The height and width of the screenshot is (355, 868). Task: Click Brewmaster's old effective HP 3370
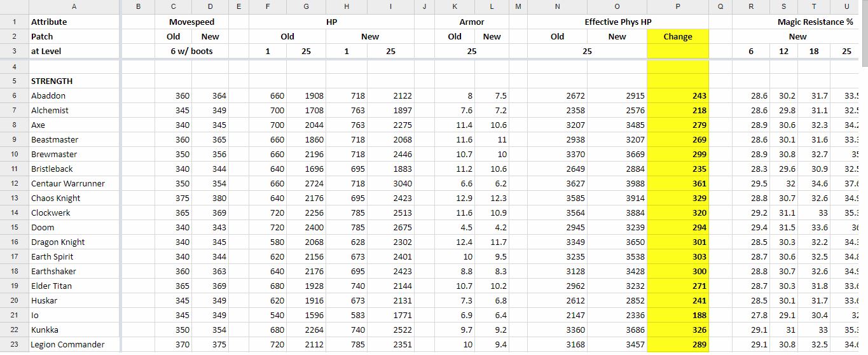[557, 155]
